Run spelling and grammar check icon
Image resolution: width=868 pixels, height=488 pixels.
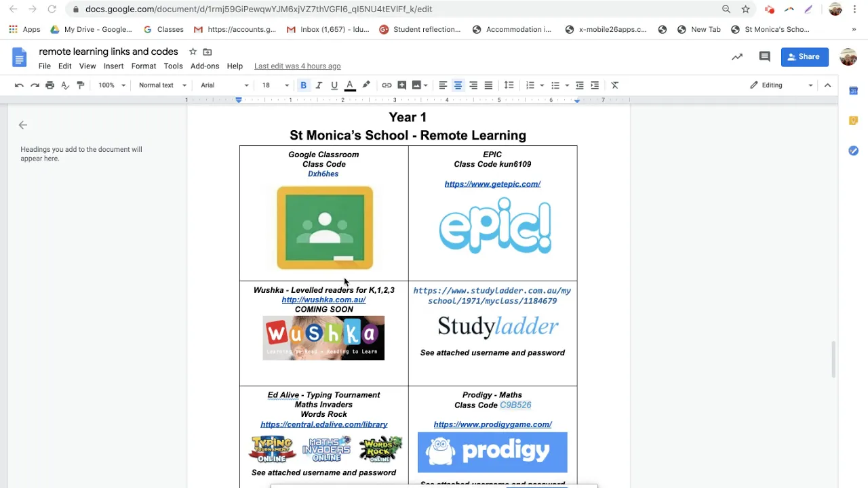(x=65, y=85)
